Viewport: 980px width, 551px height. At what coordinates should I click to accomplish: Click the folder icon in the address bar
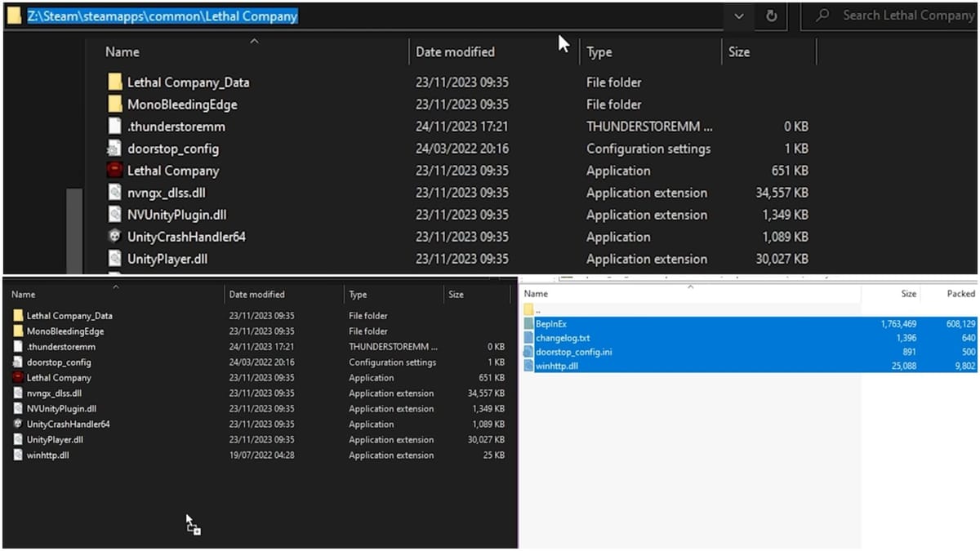pyautogui.click(x=14, y=16)
